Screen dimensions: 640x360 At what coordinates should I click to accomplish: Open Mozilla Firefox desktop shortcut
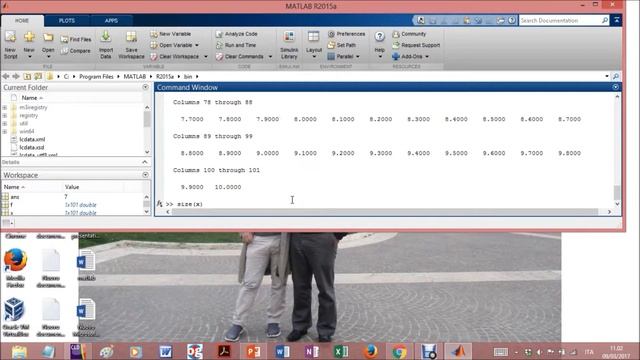click(x=16, y=267)
